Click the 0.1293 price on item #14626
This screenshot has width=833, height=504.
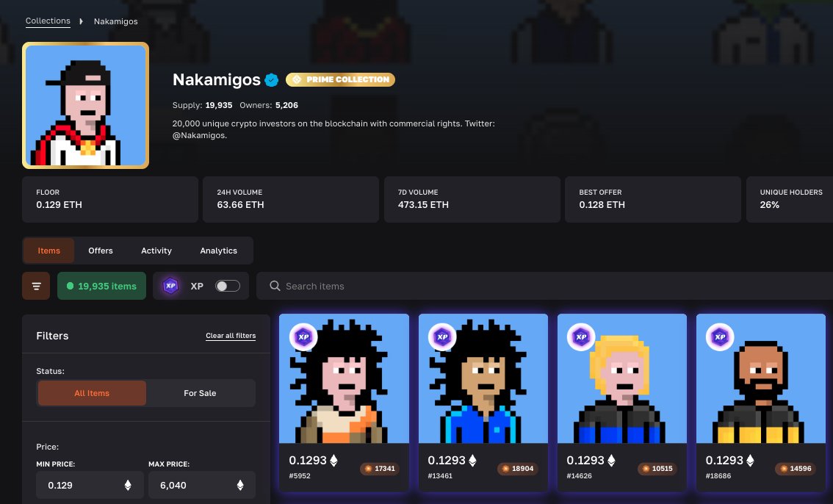[585, 461]
